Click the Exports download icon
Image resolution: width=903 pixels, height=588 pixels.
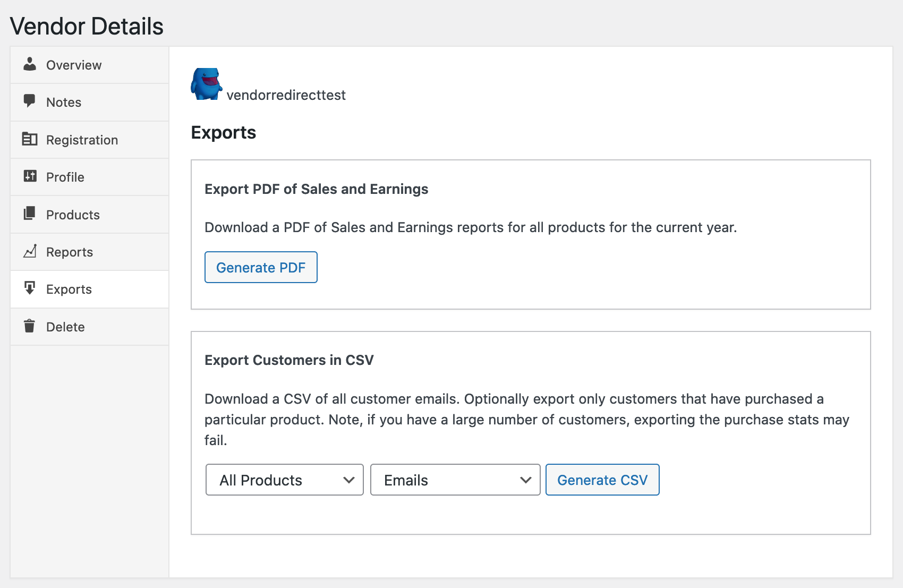coord(30,288)
